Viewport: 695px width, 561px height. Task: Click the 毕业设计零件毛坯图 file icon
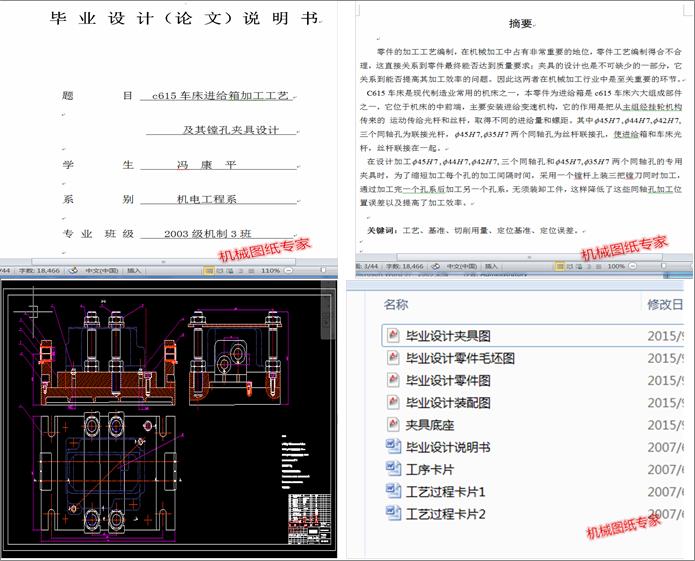coord(392,358)
